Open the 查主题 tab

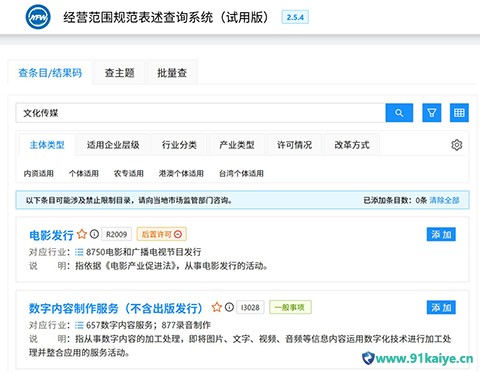tap(119, 73)
